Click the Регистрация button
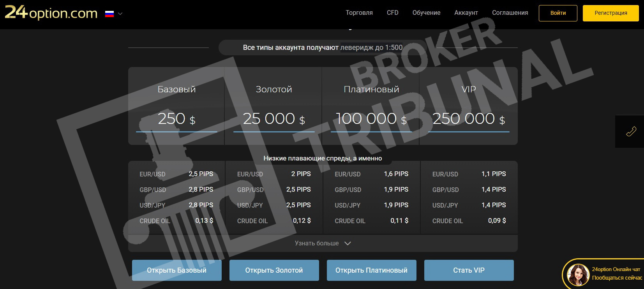The height and width of the screenshot is (289, 644). click(x=610, y=13)
